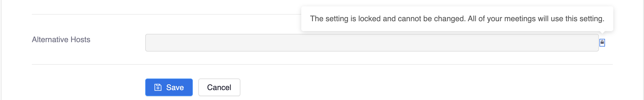The height and width of the screenshot is (100, 644).
Task: Click the diskette glyph inside Save
Action: tap(158, 87)
